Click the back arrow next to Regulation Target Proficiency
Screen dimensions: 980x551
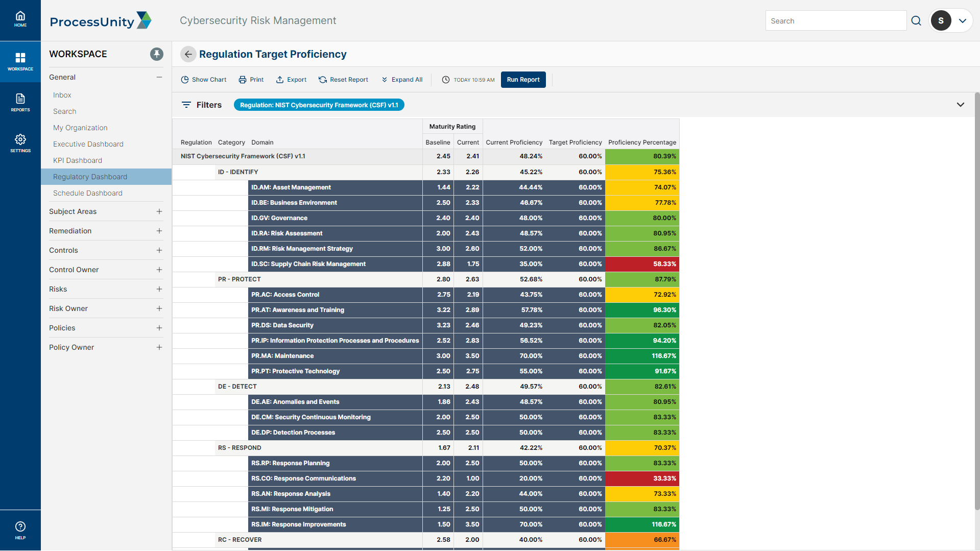[188, 54]
